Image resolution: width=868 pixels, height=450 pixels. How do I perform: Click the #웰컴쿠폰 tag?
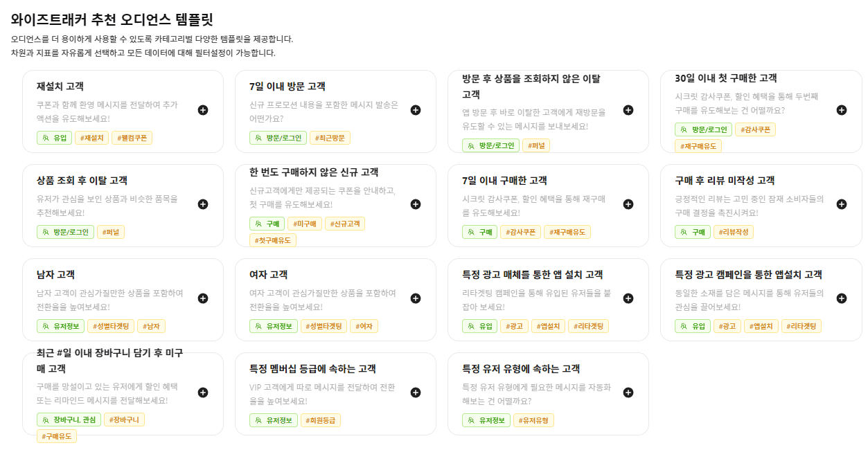tap(132, 138)
